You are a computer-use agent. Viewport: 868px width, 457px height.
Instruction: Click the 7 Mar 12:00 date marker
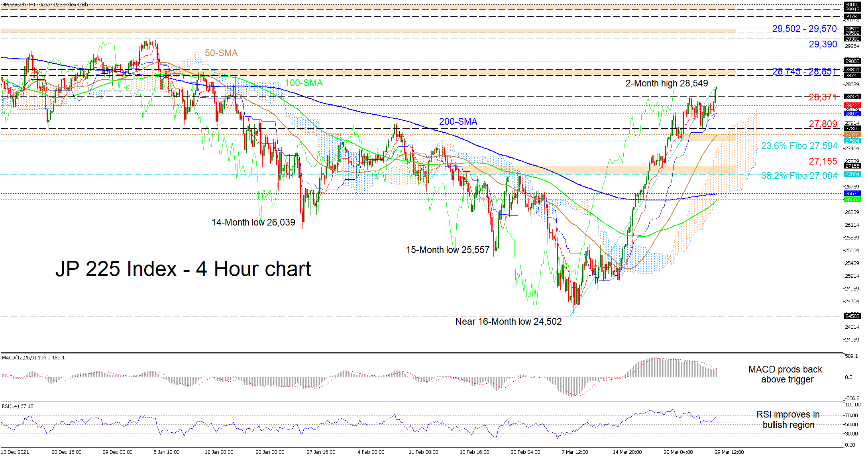[575, 452]
